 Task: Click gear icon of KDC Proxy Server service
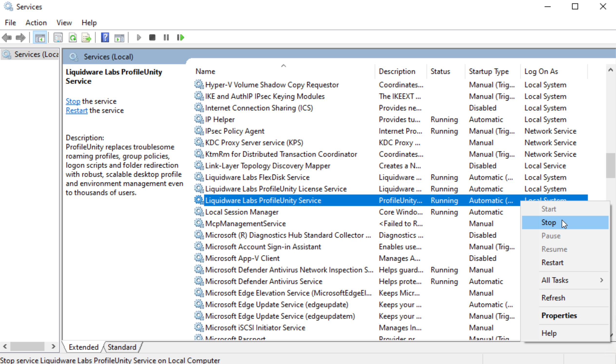click(x=199, y=142)
